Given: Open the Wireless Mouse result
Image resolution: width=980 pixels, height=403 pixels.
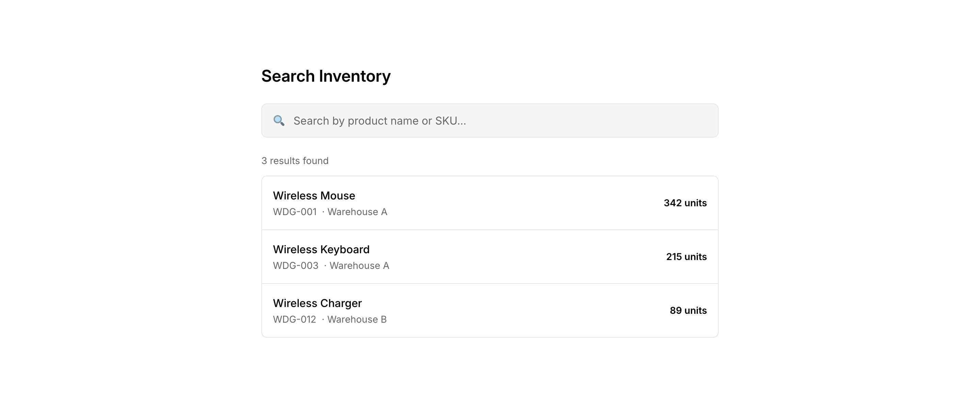Looking at the screenshot, I should tap(314, 196).
